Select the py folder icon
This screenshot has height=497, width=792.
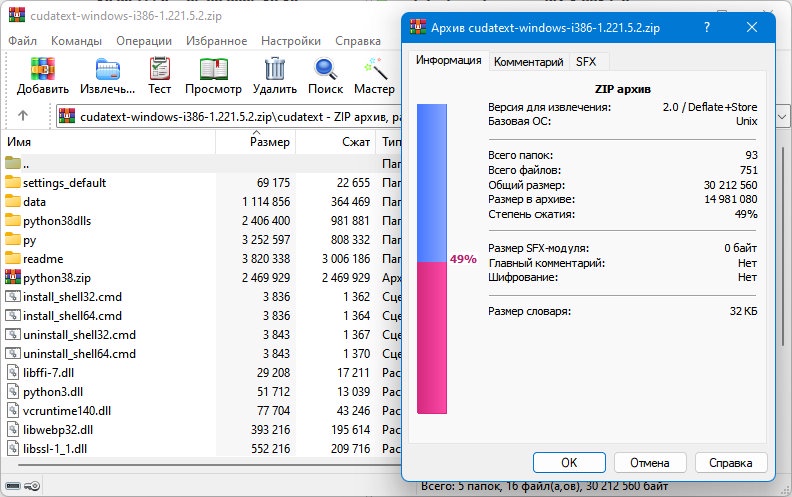(13, 239)
